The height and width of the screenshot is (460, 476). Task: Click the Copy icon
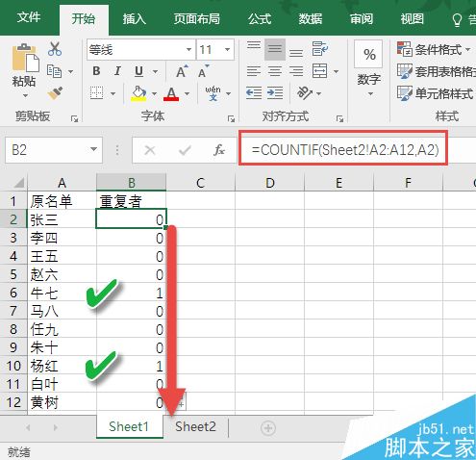(x=54, y=71)
